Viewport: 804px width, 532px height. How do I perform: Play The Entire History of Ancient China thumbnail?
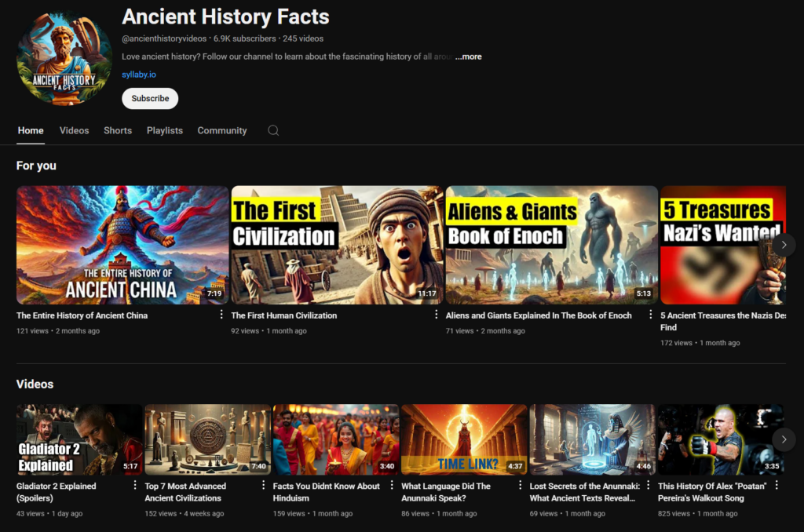[x=122, y=245]
